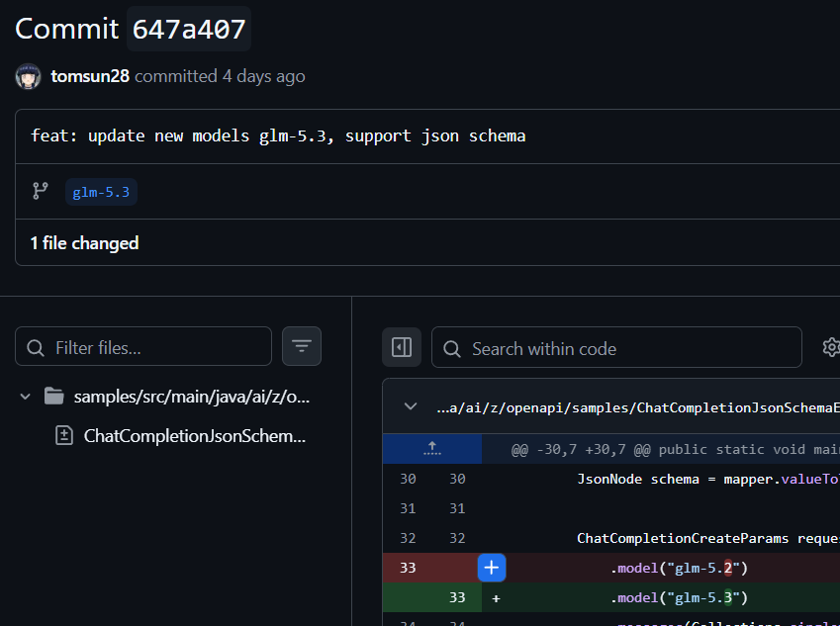
Task: Copy commit hash 647a407
Action: point(189,29)
